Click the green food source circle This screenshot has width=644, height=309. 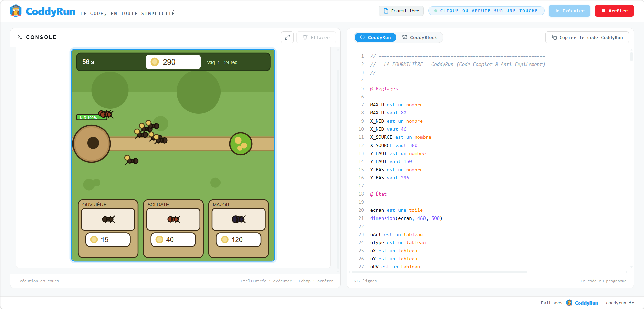pyautogui.click(x=241, y=144)
